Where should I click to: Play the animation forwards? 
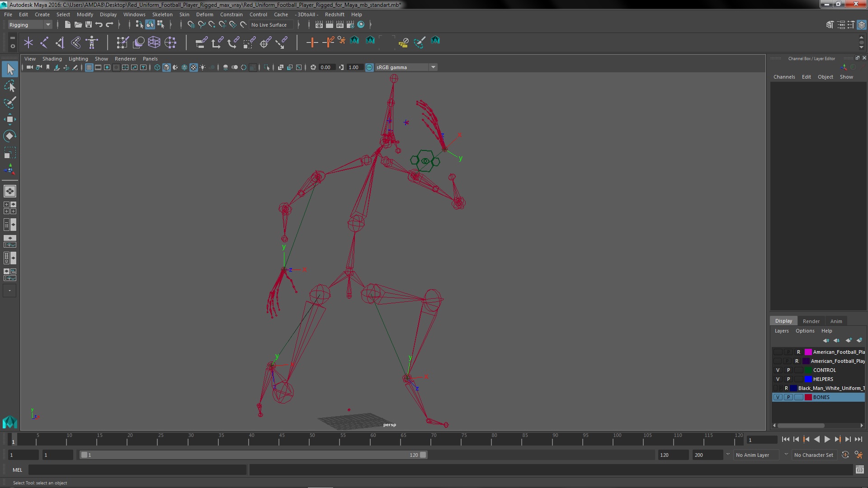(x=827, y=439)
